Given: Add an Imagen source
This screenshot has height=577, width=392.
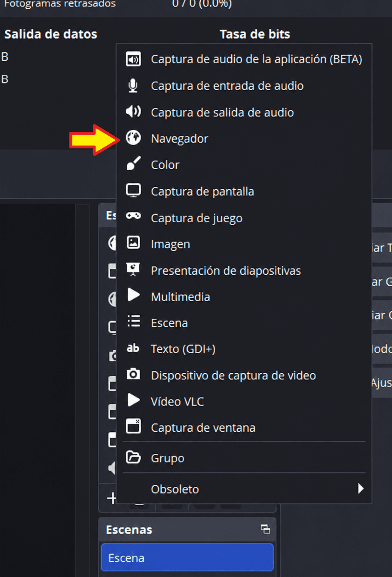Looking at the screenshot, I should [244, 244].
